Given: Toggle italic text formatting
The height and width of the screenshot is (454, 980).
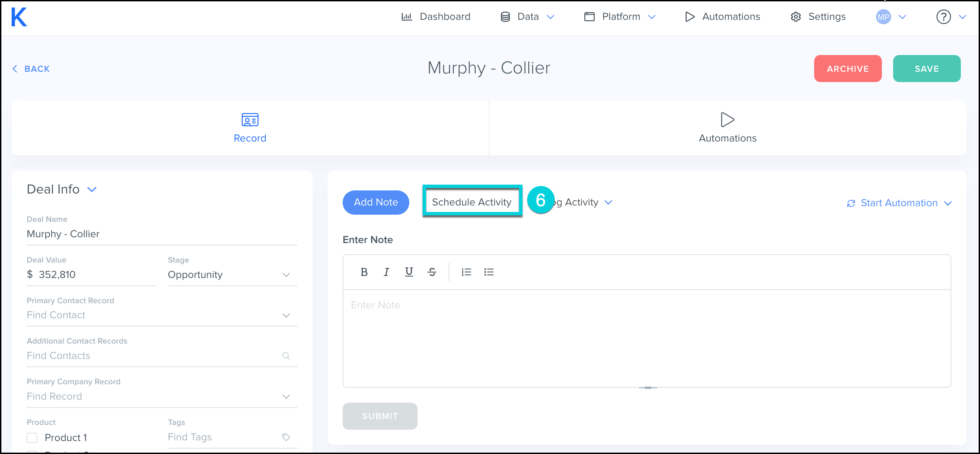Looking at the screenshot, I should pos(386,272).
